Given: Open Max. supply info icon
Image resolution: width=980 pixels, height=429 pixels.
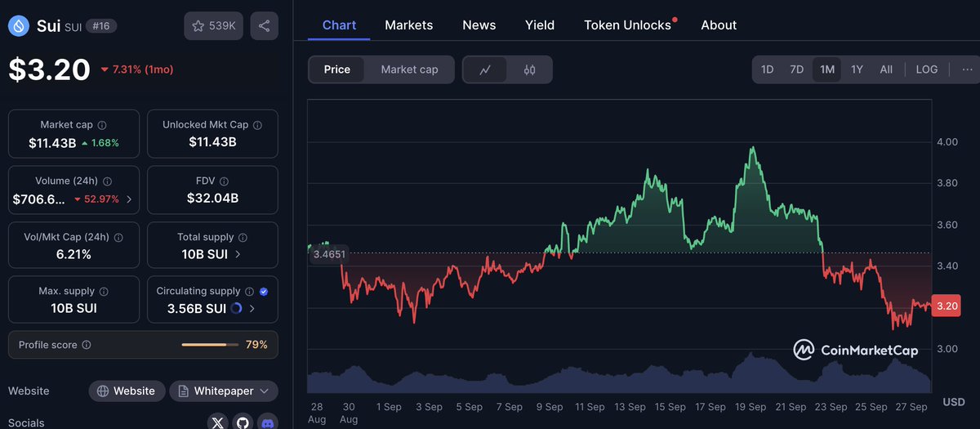Looking at the screenshot, I should point(103,291).
